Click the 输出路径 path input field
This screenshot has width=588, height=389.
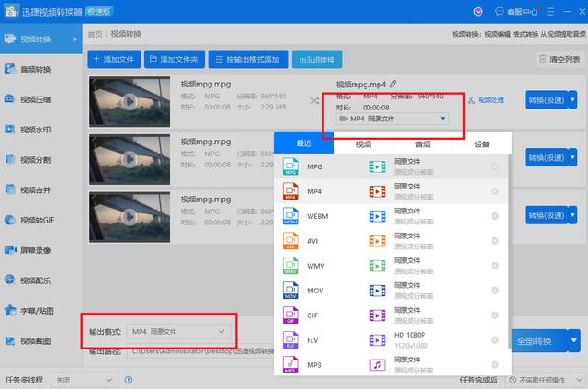point(200,351)
